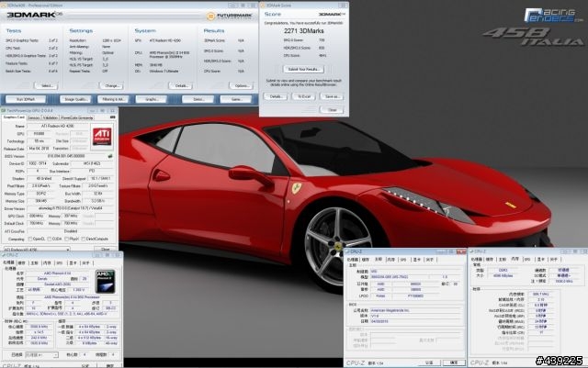This screenshot has height=368, width=588.
Task: Click 'Windows 7 Ultimate' in the System section
Action: (164, 72)
